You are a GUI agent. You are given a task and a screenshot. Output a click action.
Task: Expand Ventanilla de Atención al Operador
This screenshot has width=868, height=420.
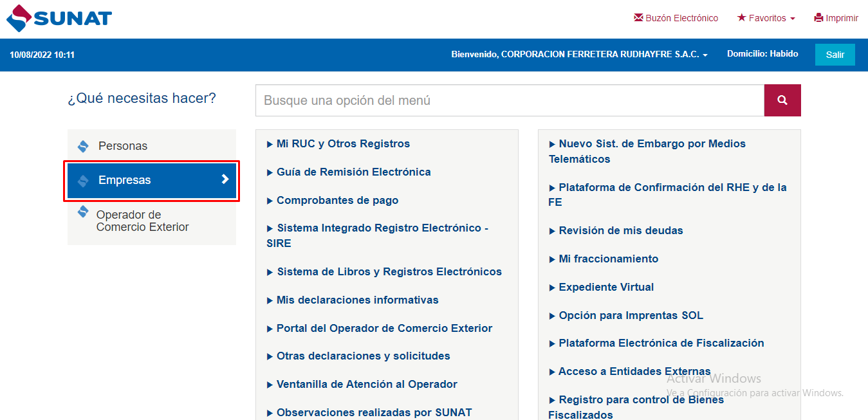pyautogui.click(x=362, y=385)
